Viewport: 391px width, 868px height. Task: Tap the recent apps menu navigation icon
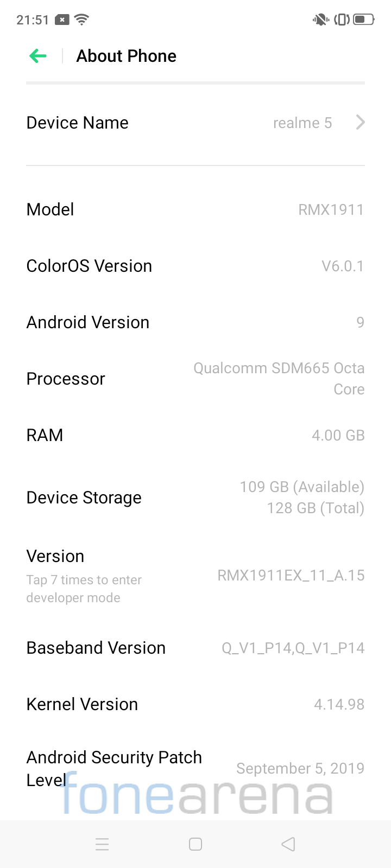pos(102,844)
